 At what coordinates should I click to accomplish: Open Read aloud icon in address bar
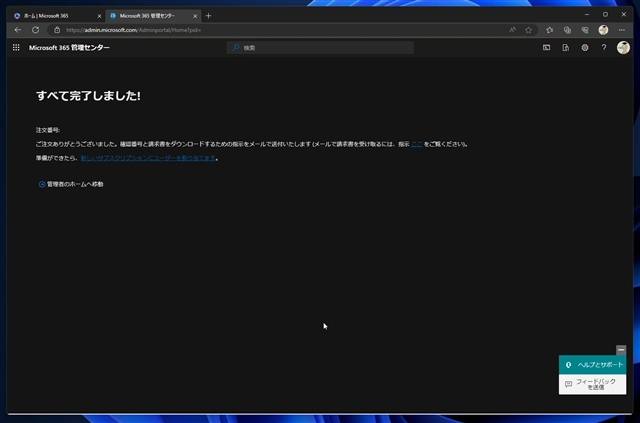[512, 30]
